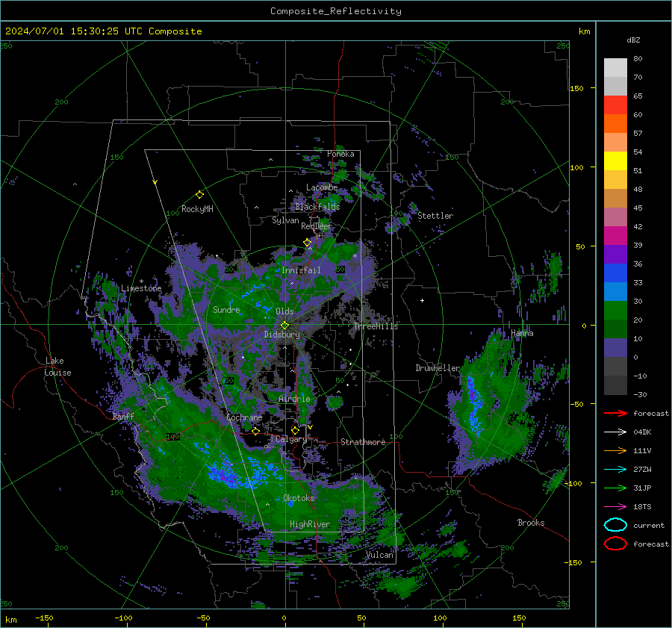Click the Airdrie city label
Image resolution: width=672 pixels, height=628 pixels.
pos(294,399)
